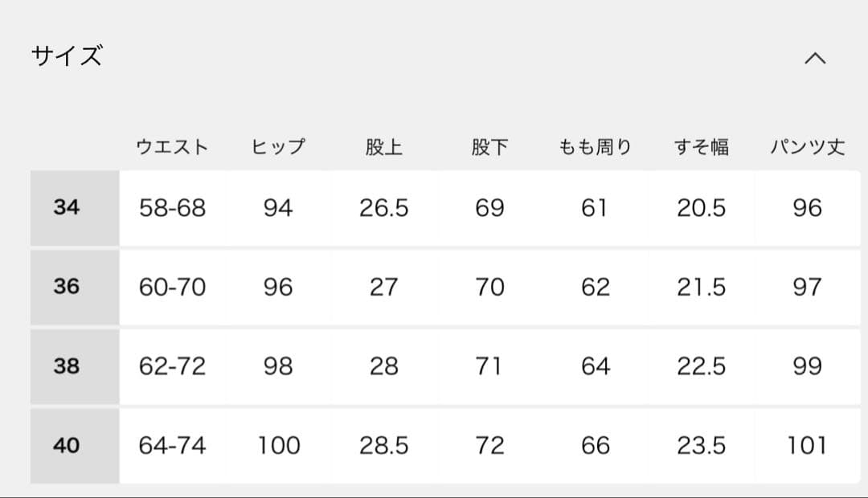Click the パンツ丈 column header
The width and height of the screenshot is (868, 498).
click(807, 148)
